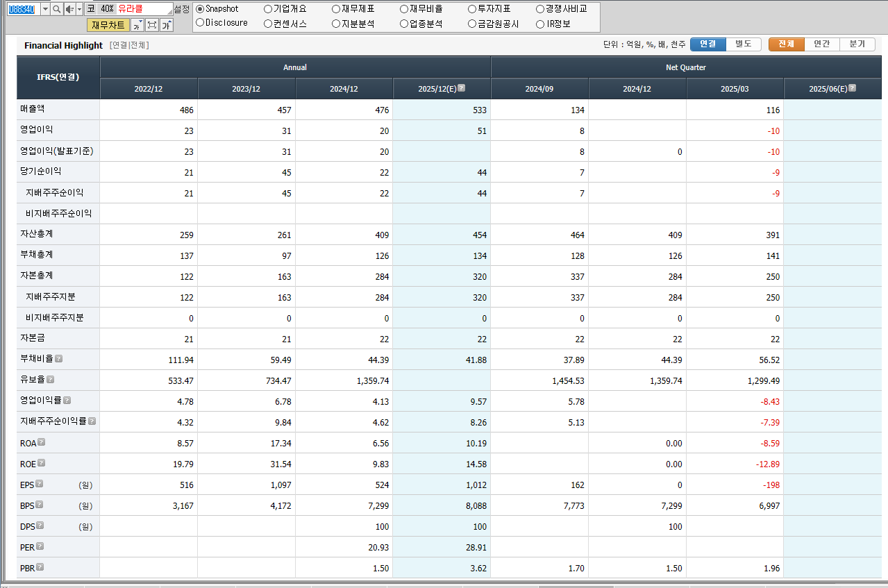Switch to 전체 period tab

pyautogui.click(x=786, y=44)
